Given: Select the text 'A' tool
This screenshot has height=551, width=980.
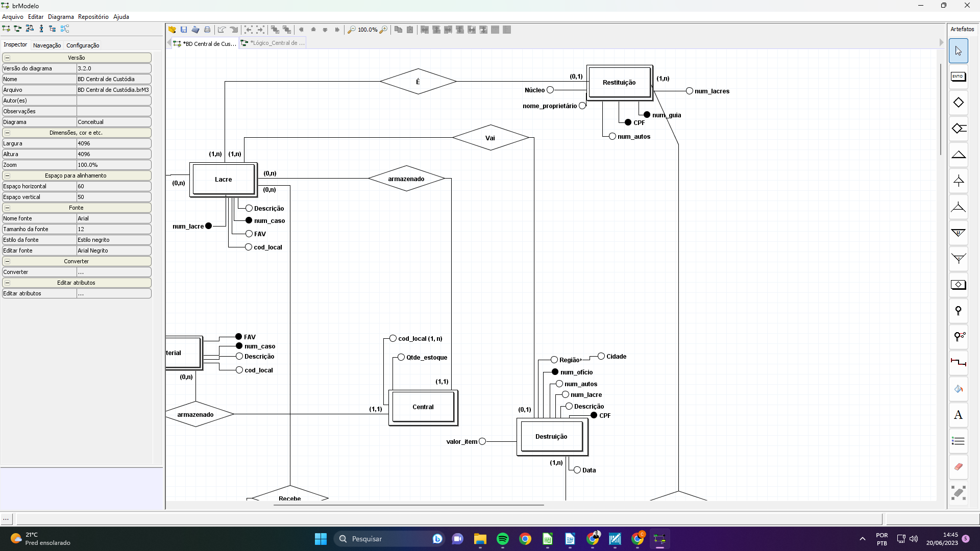Looking at the screenshot, I should (x=958, y=415).
